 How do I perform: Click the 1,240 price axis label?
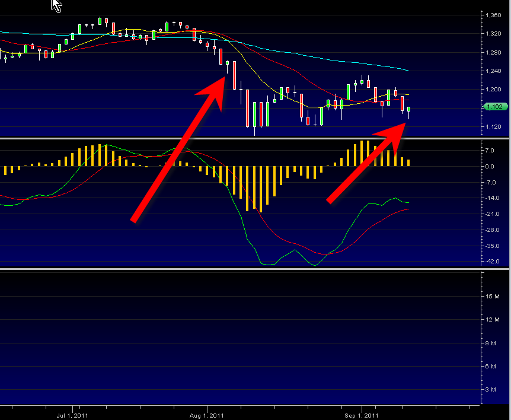[x=493, y=71]
